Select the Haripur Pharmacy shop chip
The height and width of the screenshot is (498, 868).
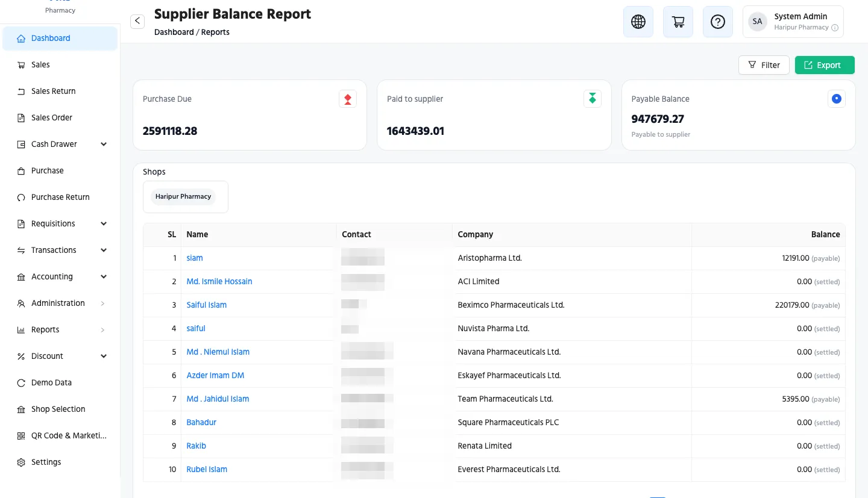pos(183,197)
